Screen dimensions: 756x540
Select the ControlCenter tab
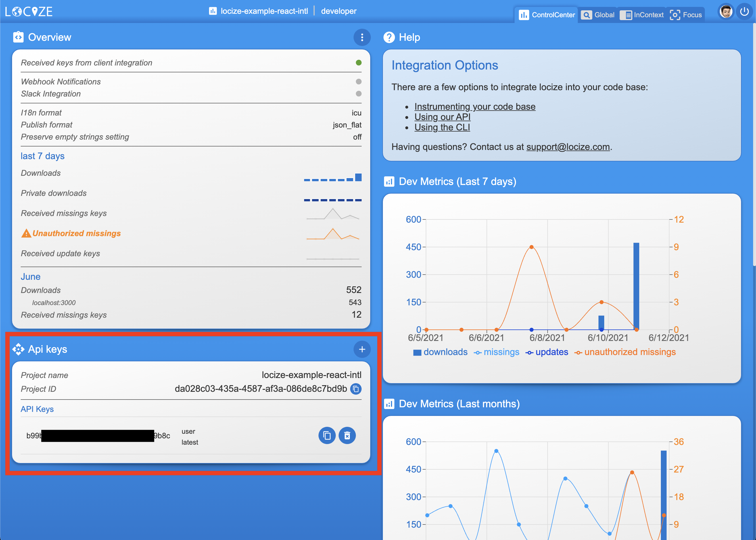click(547, 15)
